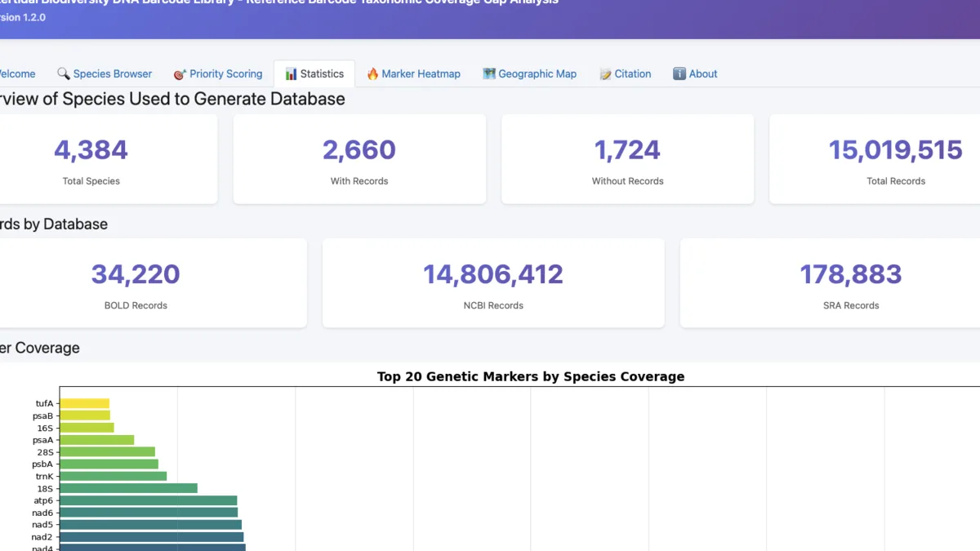Click the 178,883 SRA Records card
The height and width of the screenshot is (551, 980).
(x=830, y=283)
